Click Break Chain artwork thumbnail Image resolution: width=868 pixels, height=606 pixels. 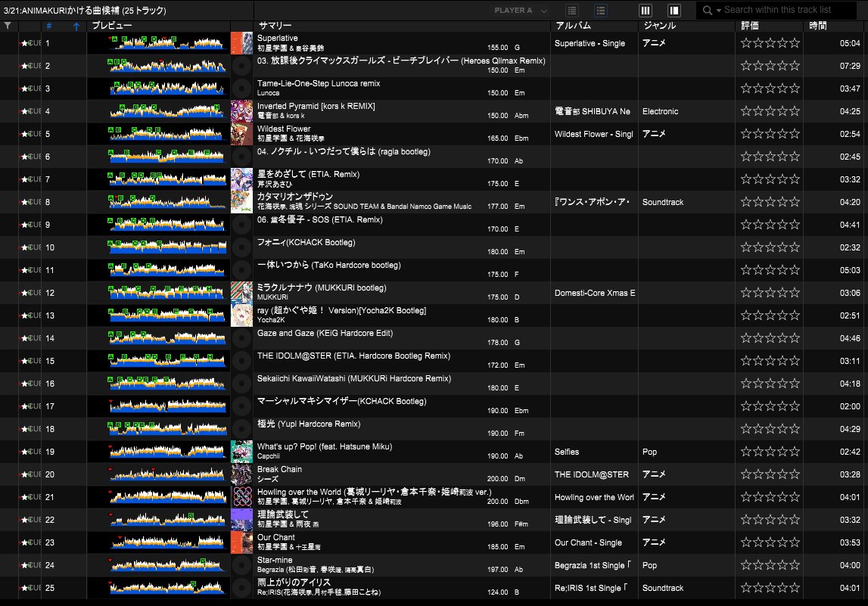pos(242,474)
